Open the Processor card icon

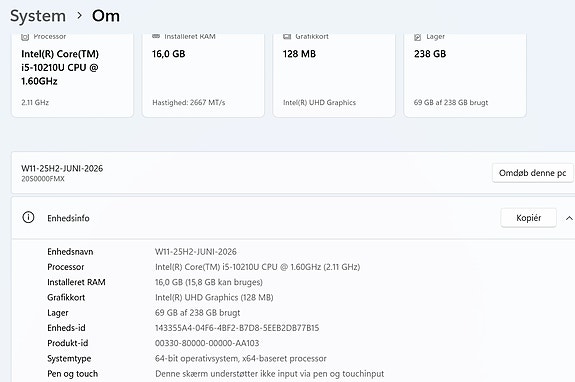click(x=25, y=36)
